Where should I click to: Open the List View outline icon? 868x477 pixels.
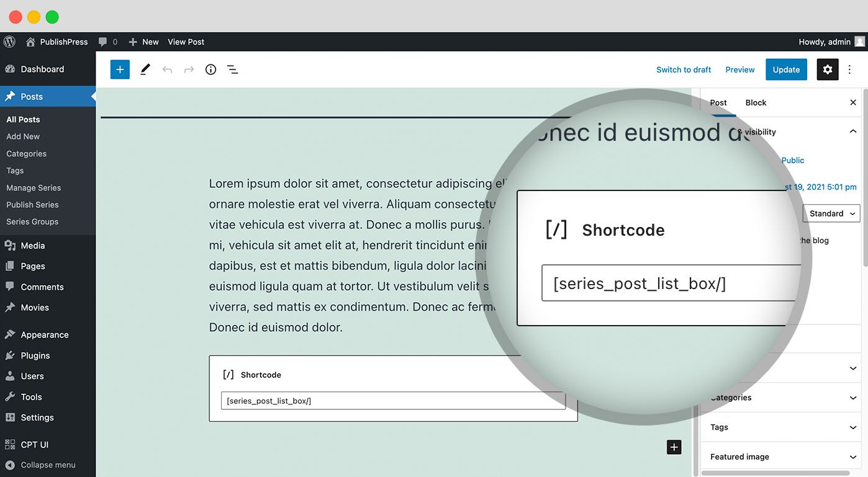[232, 69]
